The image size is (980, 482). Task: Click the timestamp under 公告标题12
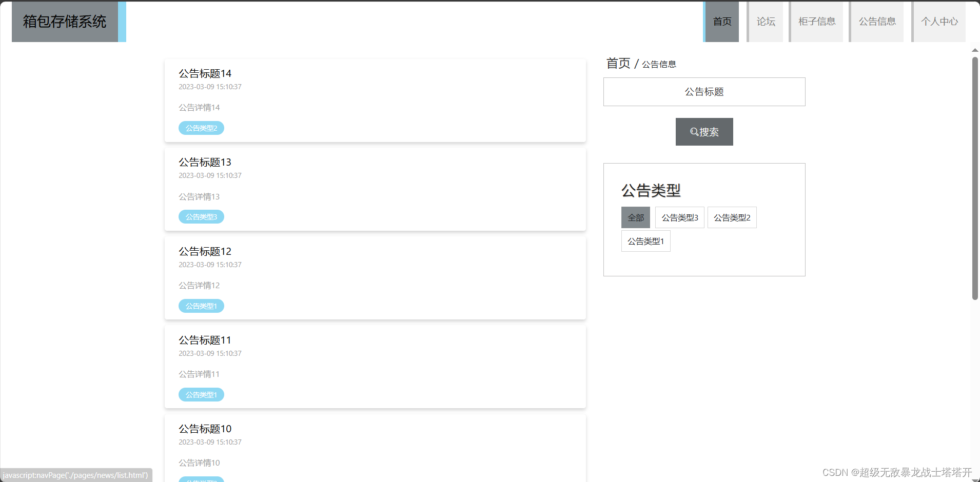[x=210, y=265]
